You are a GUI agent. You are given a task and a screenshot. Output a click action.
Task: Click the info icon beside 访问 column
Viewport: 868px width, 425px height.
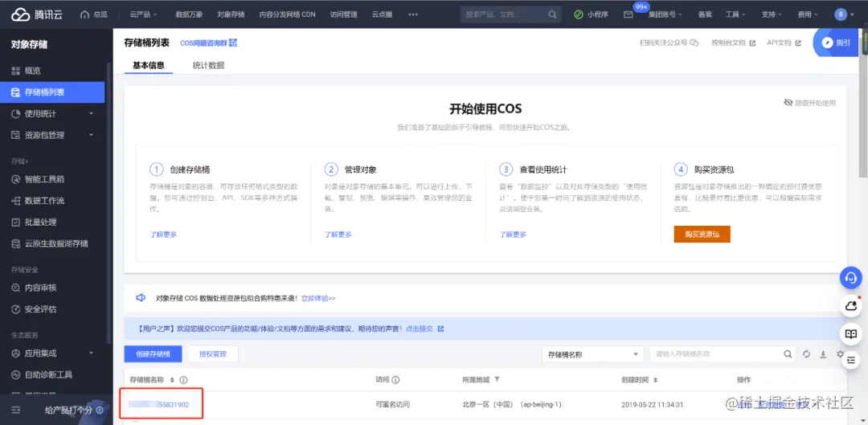coord(396,380)
